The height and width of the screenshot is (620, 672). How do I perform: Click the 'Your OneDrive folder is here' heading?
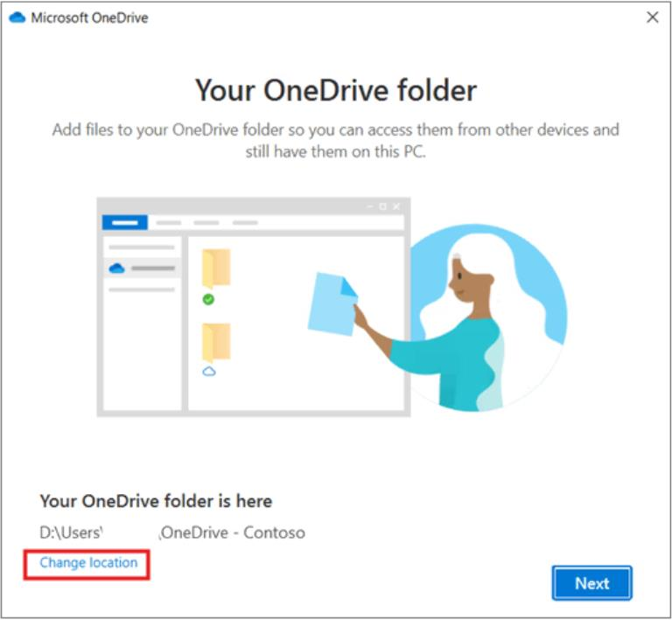click(x=156, y=501)
